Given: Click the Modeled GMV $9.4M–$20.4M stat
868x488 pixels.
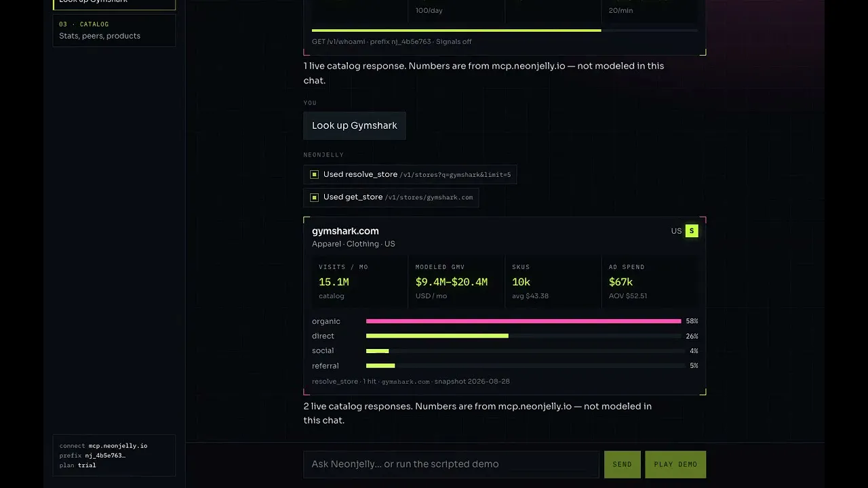Looking at the screenshot, I should click(x=456, y=281).
